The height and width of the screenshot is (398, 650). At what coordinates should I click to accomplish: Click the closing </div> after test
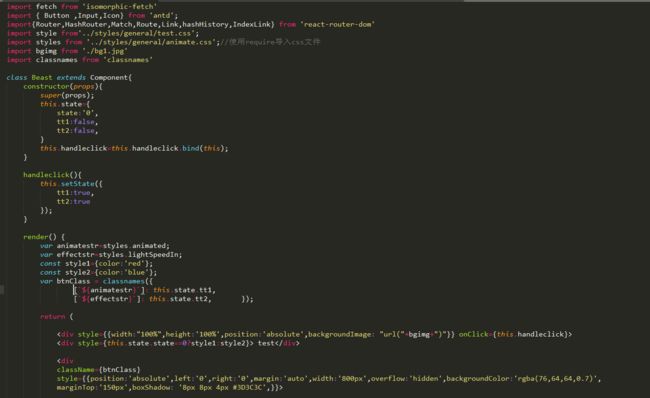[x=287, y=343]
